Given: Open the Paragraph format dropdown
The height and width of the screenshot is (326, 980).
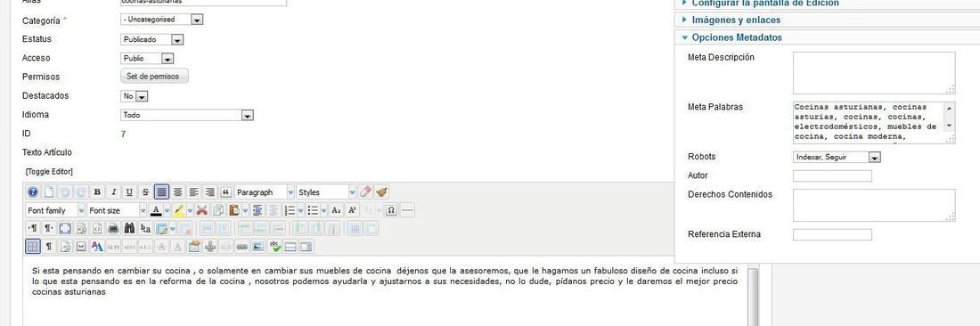Looking at the screenshot, I should pyautogui.click(x=265, y=192).
